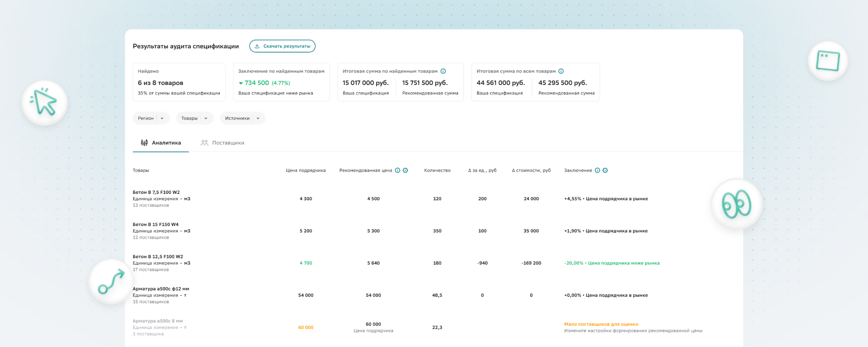Click the 24 000 cost delta value
Screen dimensions: 868x347
pyautogui.click(x=531, y=199)
